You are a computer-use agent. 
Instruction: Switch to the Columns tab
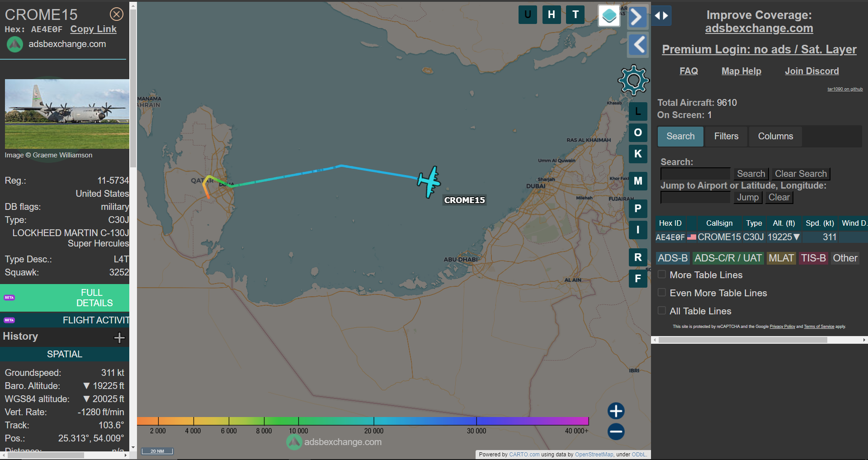point(775,136)
